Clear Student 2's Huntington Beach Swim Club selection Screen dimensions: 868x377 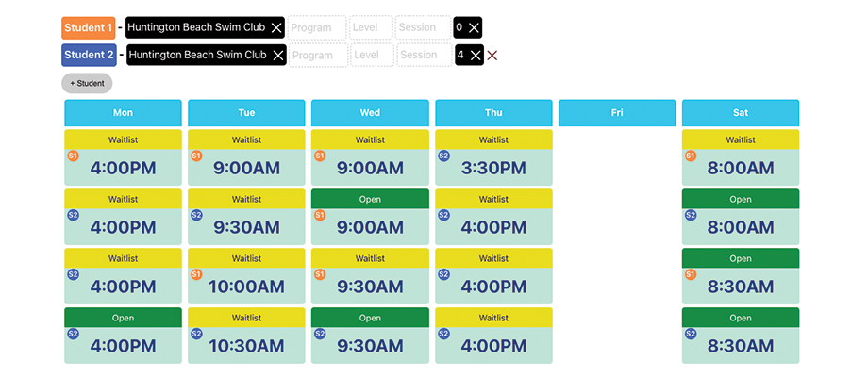(x=278, y=56)
